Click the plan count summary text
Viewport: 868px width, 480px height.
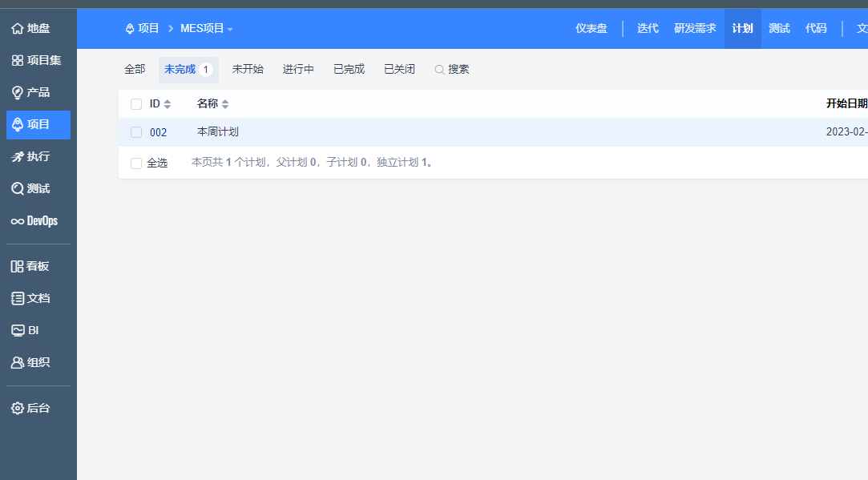click(313, 163)
